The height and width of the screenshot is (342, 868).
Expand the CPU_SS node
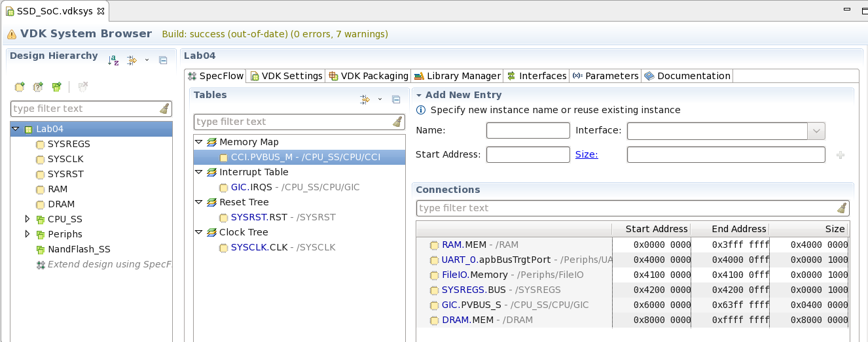[x=27, y=219]
